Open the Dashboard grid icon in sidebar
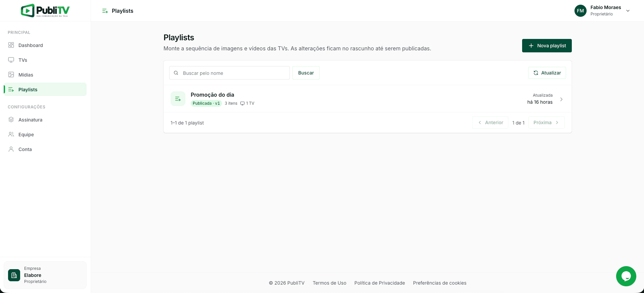The width and height of the screenshot is (644, 293). [x=11, y=45]
